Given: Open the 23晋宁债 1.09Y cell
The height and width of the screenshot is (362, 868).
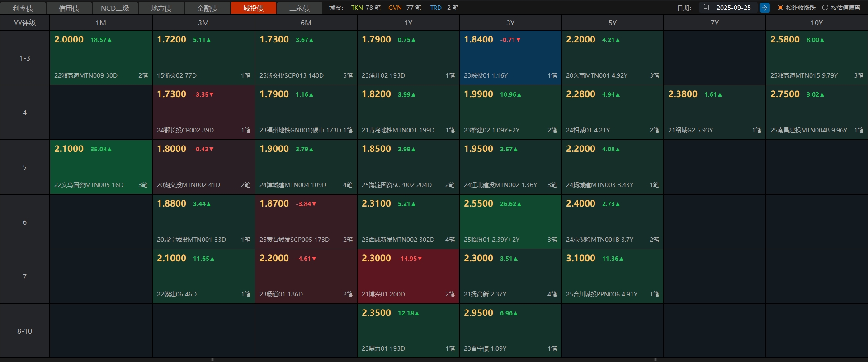Looking at the screenshot, I should click(x=510, y=331).
